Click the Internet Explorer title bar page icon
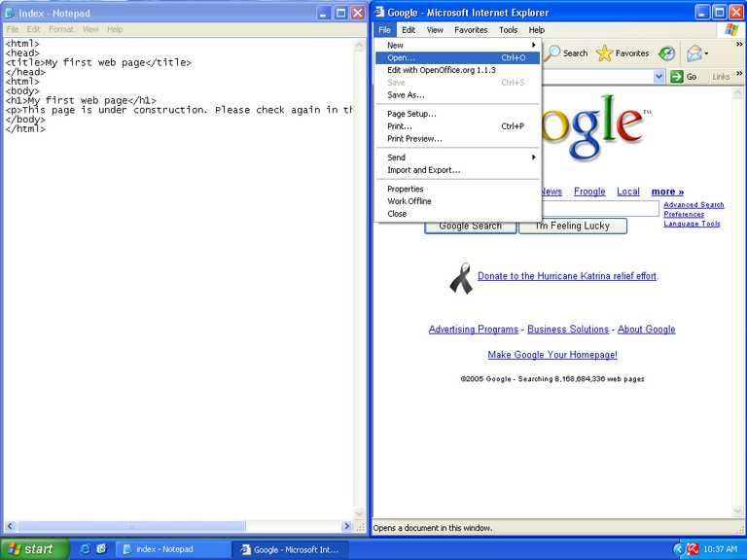This screenshot has width=747, height=560. 379,13
